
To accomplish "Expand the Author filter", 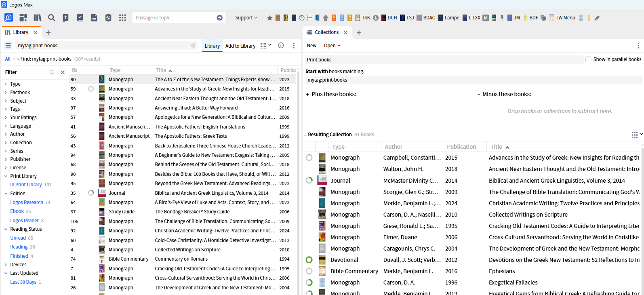I will click(x=6, y=134).
